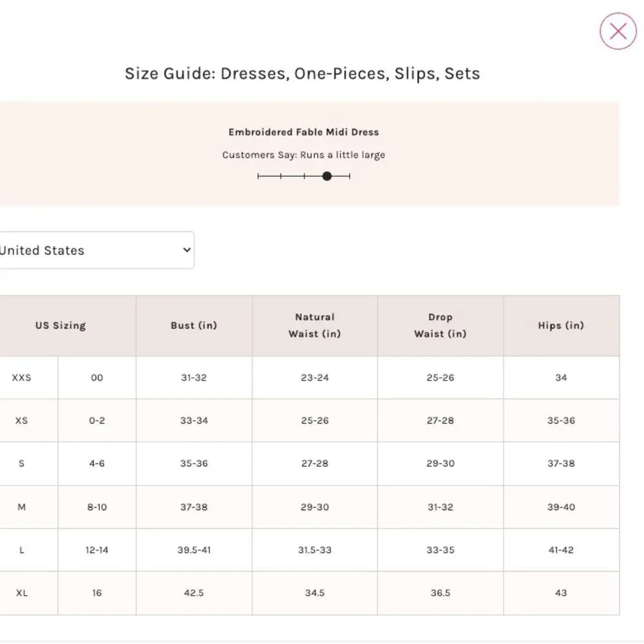Select the "Embroidered Fable Midi Dress" product name
Image resolution: width=644 pixels, height=644 pixels.
303,132
